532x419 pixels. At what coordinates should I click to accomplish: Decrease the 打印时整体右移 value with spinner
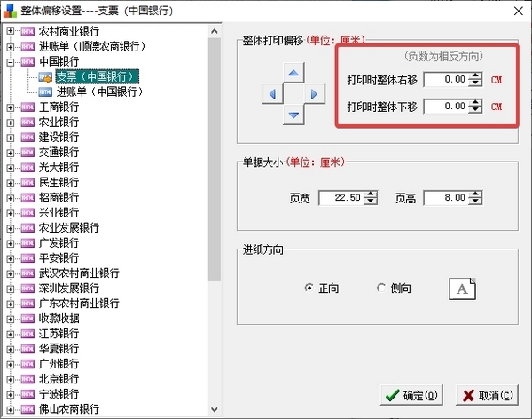tap(475, 83)
